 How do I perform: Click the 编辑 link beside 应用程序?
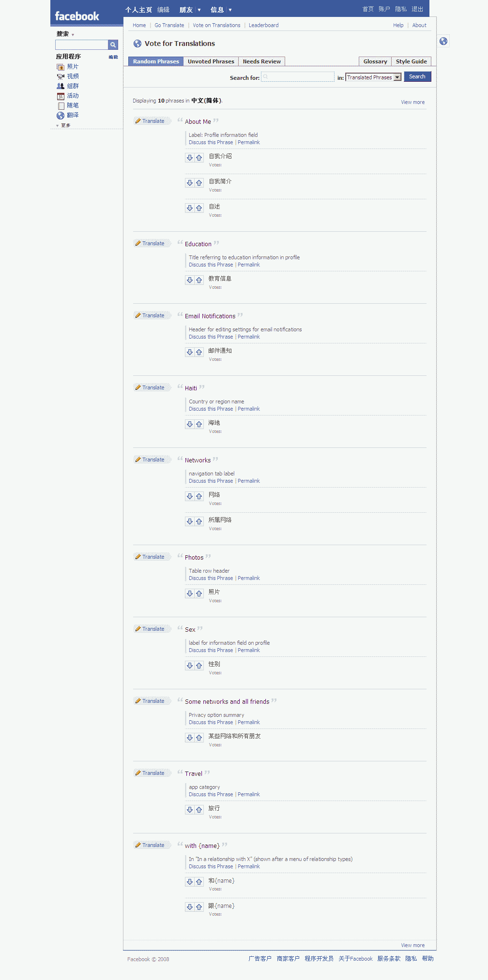(x=113, y=57)
